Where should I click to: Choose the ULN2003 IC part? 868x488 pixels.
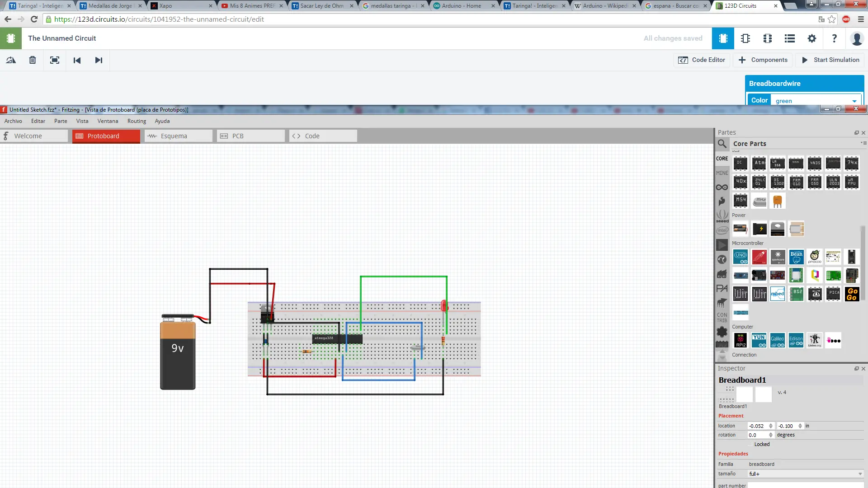click(x=833, y=182)
